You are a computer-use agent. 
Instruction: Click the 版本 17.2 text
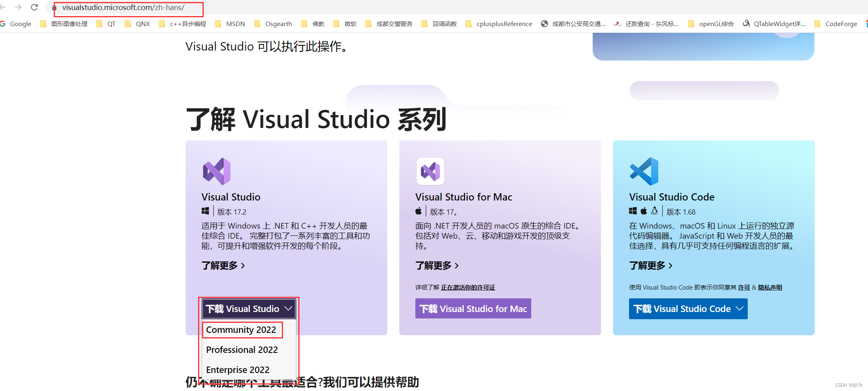point(232,212)
